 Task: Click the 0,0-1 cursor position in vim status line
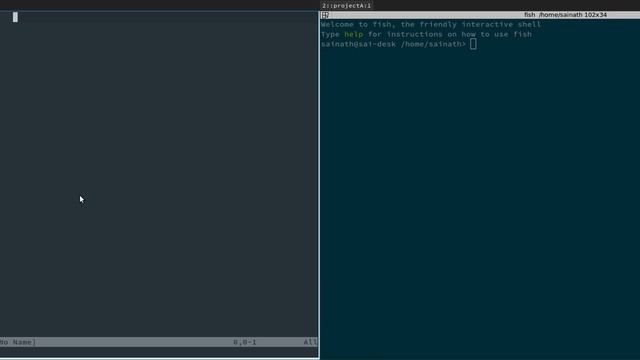coord(244,342)
